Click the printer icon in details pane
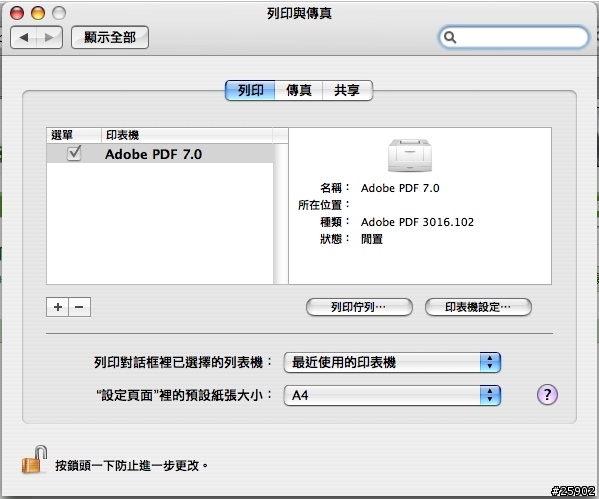 pyautogui.click(x=410, y=156)
